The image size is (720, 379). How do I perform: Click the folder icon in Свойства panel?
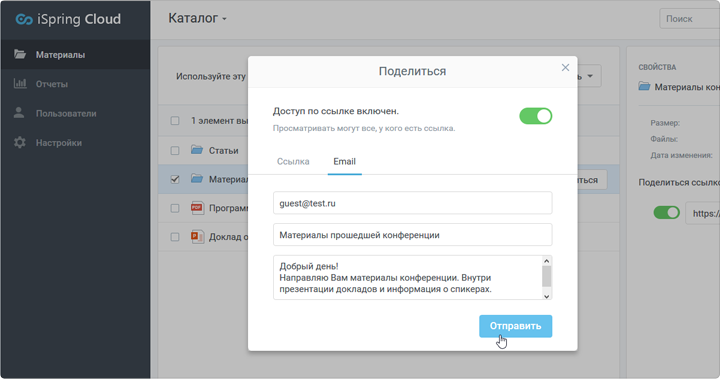coord(644,86)
